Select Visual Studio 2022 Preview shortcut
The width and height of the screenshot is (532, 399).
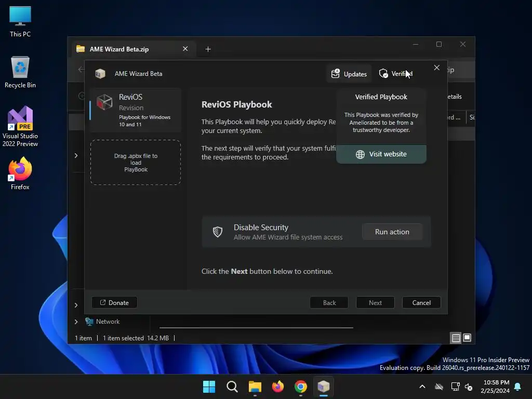click(20, 126)
